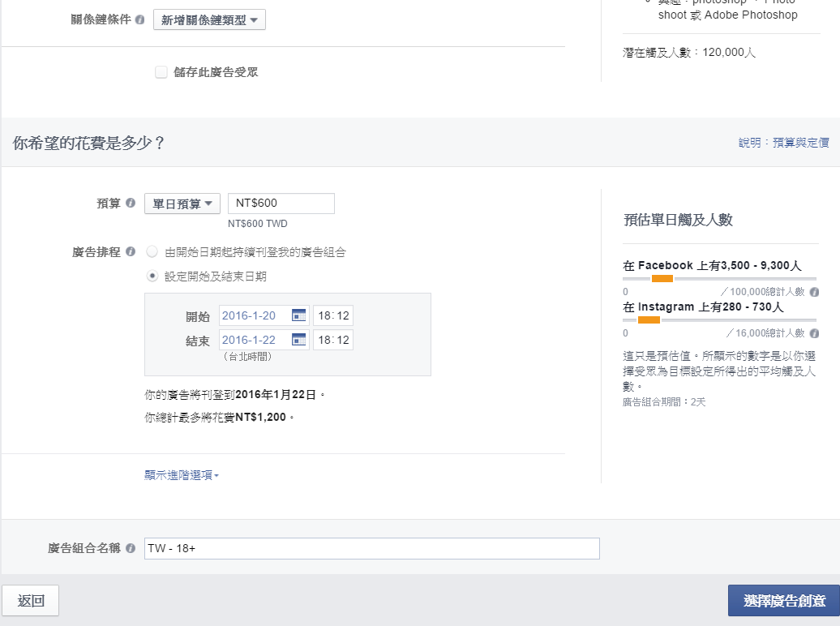Open 單日預算 budget type dropdown
Viewport: 840px width, 626px height.
click(182, 204)
